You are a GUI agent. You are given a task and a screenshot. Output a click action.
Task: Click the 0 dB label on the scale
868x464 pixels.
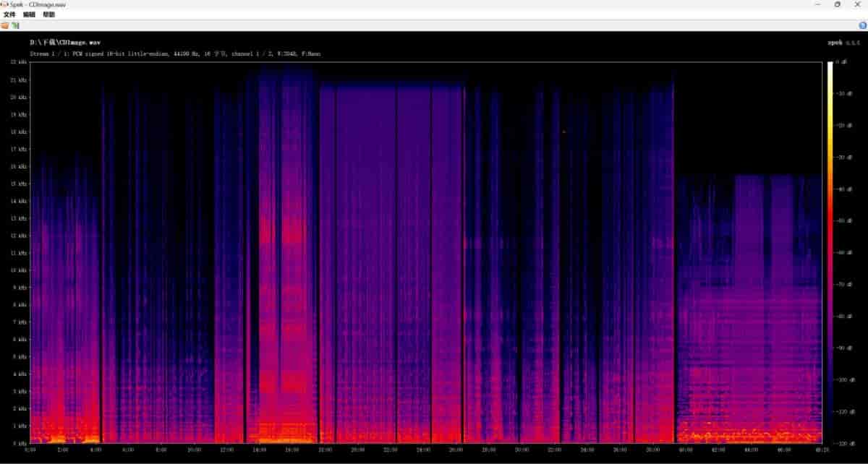coord(841,63)
